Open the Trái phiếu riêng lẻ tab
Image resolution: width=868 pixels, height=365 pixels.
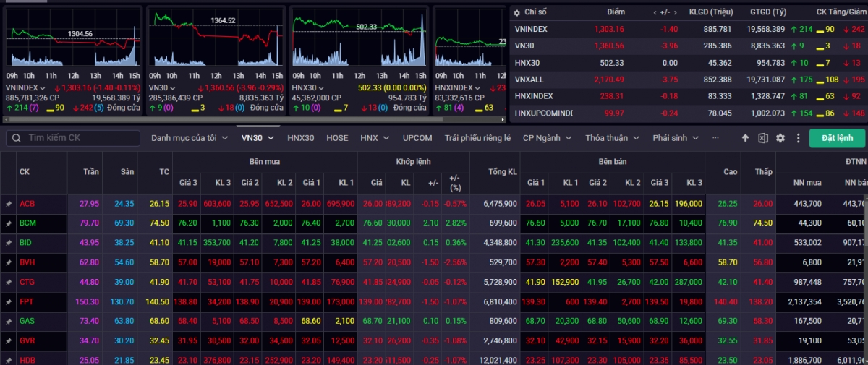point(478,138)
